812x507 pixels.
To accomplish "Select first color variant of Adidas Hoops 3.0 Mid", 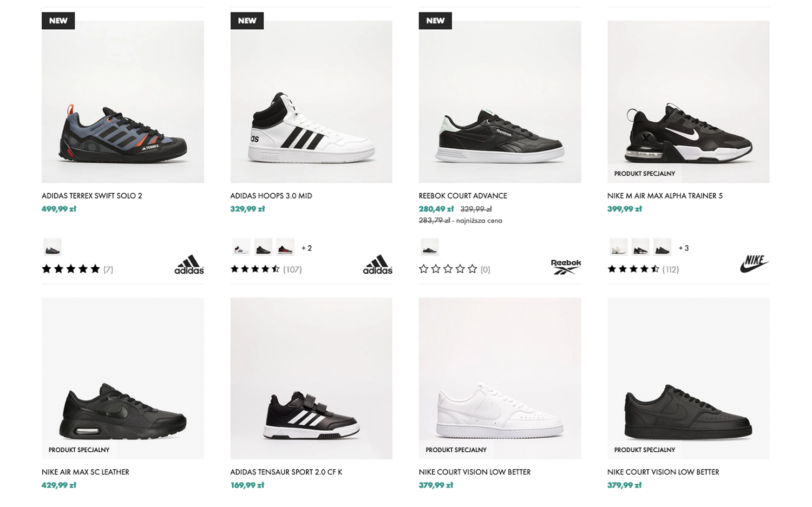I will [241, 248].
